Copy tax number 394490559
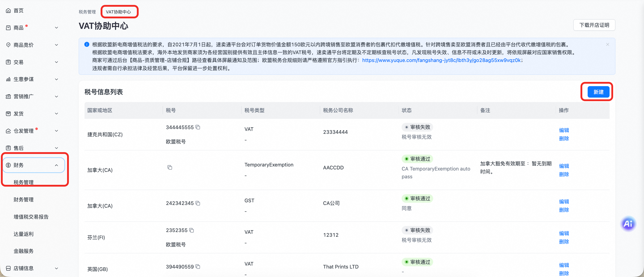 (x=198, y=266)
